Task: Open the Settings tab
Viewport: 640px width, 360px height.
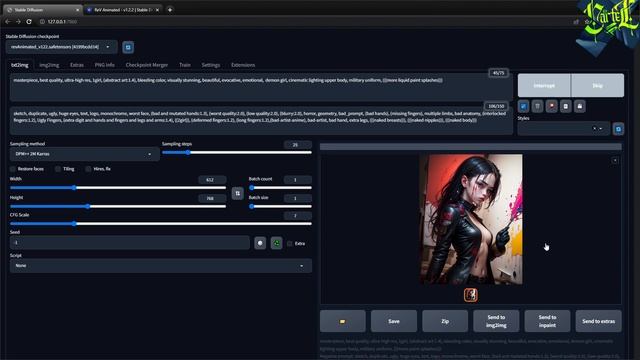Action: (211, 65)
